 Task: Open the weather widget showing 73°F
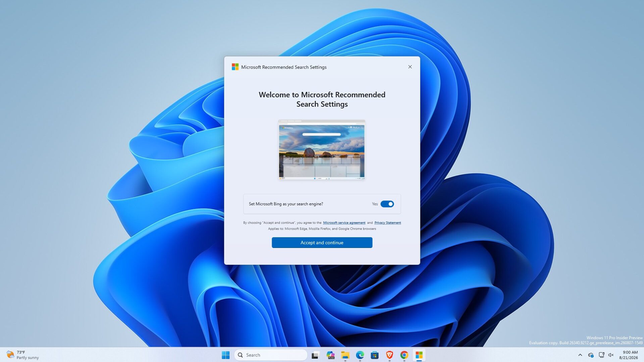coord(23,355)
